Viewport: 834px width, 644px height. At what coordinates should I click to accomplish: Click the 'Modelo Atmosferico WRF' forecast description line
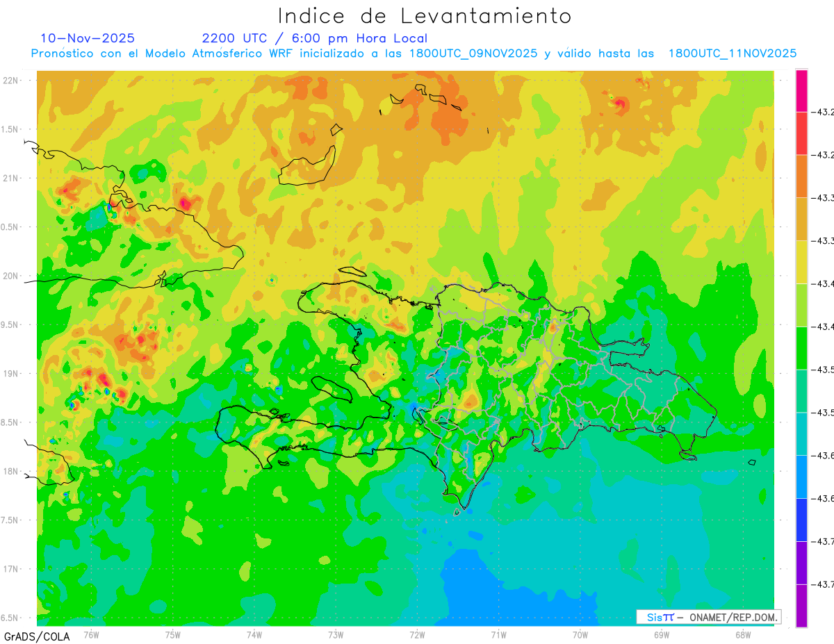click(414, 53)
